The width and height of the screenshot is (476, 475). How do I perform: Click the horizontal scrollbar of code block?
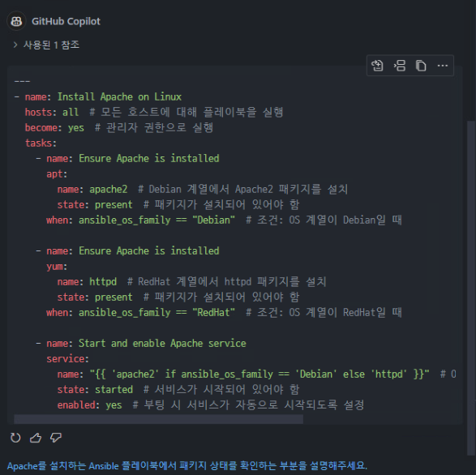click(158, 419)
